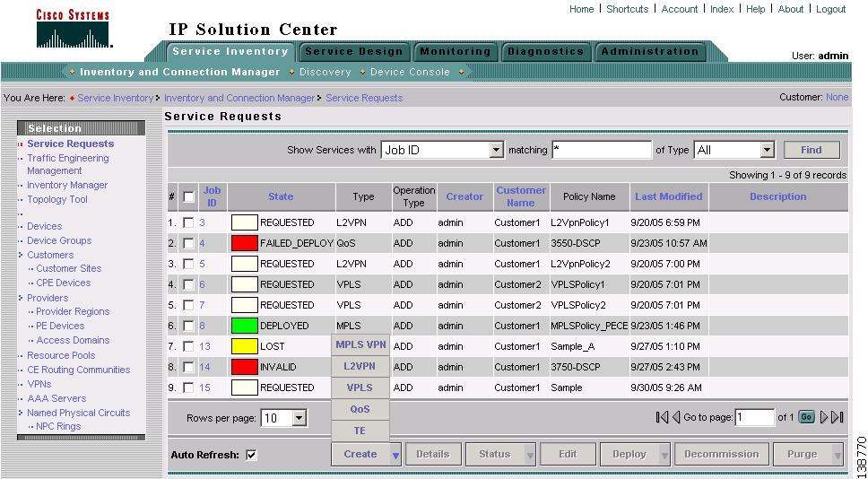Click the red INVALID status swatch
This screenshot has height=479, width=868.
click(245, 367)
